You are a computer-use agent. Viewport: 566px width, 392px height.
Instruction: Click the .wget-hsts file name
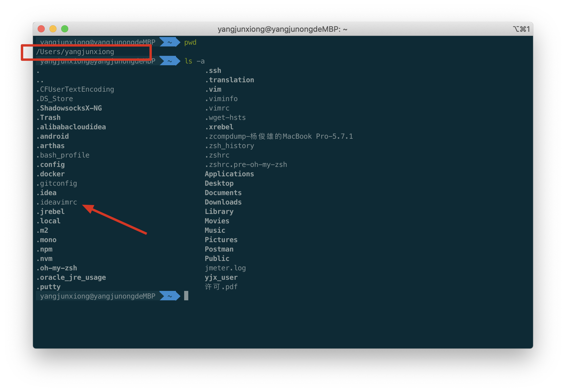point(225,118)
